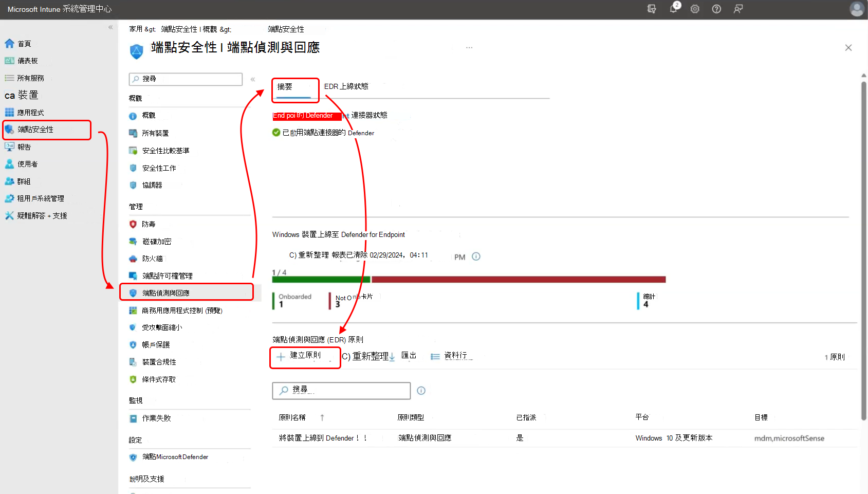The image size is (868, 494).
Task: Open 所有服務 in the sidebar
Action: point(31,78)
